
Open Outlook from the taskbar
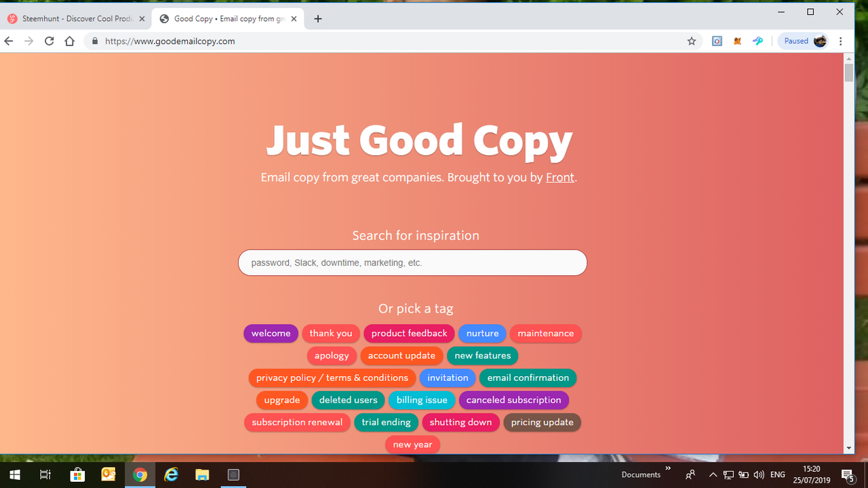(108, 474)
